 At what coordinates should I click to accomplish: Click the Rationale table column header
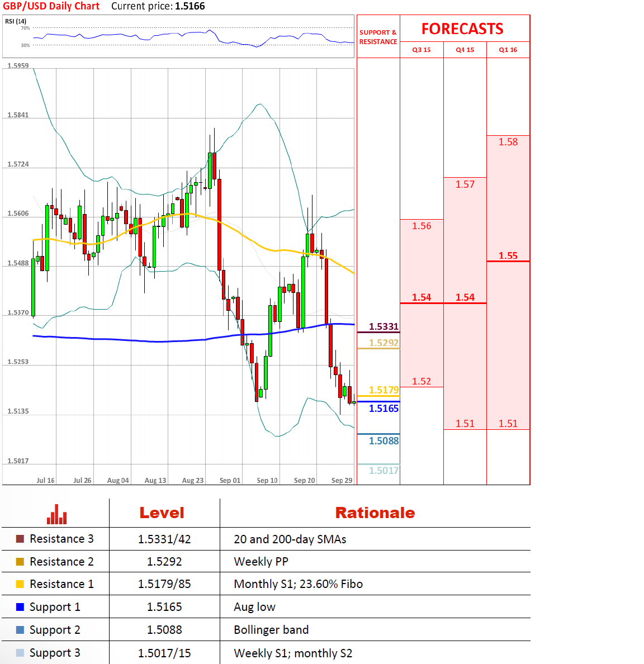point(375,513)
